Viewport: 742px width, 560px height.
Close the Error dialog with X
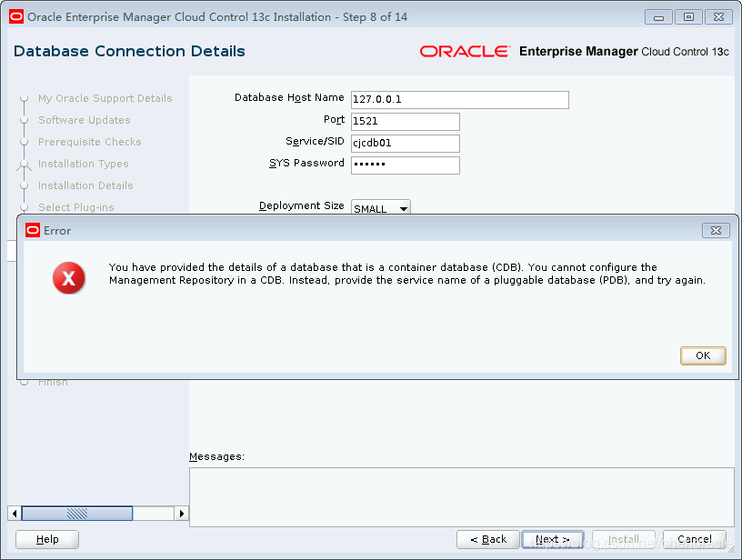tap(716, 230)
